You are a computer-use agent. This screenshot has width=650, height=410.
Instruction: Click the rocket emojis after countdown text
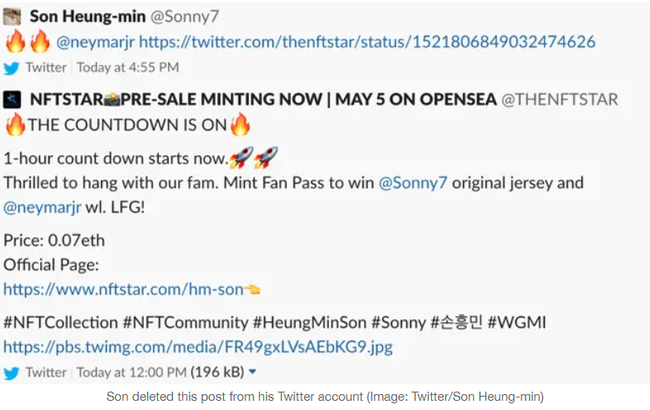coord(253,158)
